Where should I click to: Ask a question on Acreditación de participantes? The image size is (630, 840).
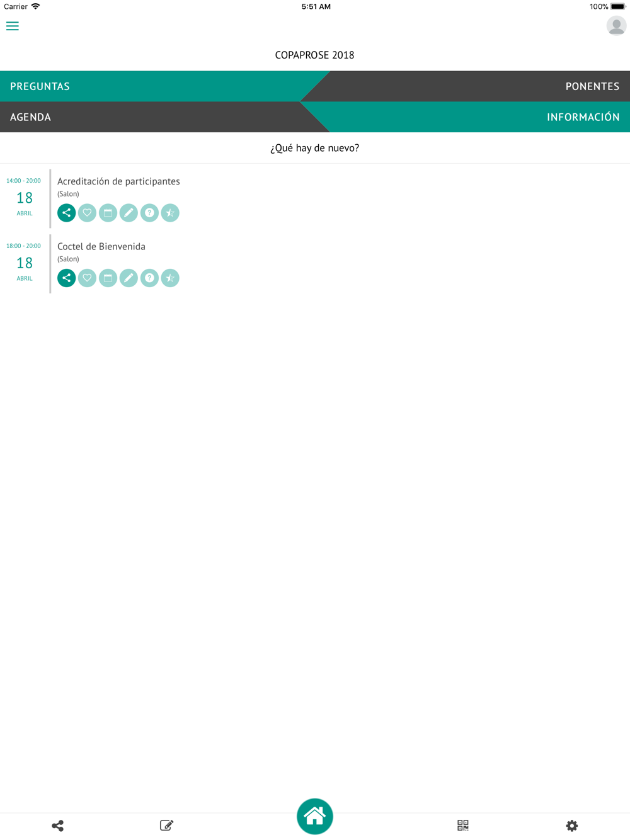tap(149, 213)
